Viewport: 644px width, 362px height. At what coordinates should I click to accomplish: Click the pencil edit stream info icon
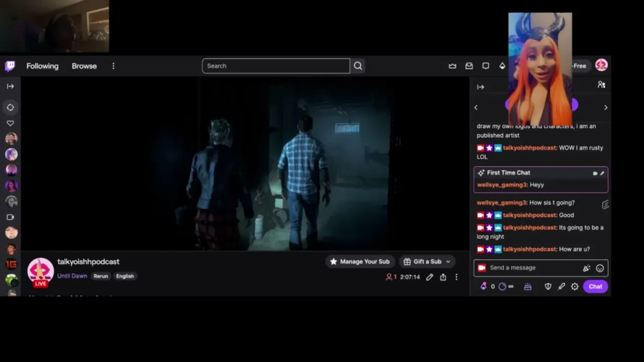click(430, 277)
